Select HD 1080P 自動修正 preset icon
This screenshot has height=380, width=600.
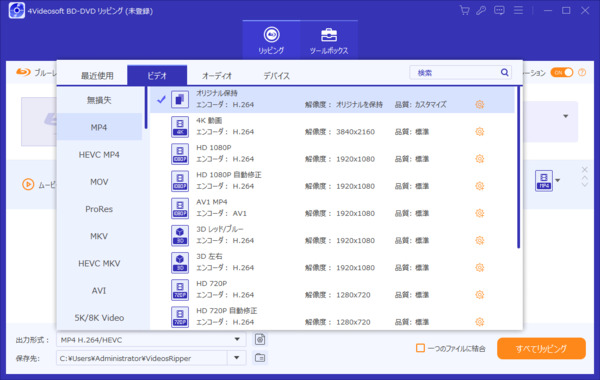coord(180,181)
